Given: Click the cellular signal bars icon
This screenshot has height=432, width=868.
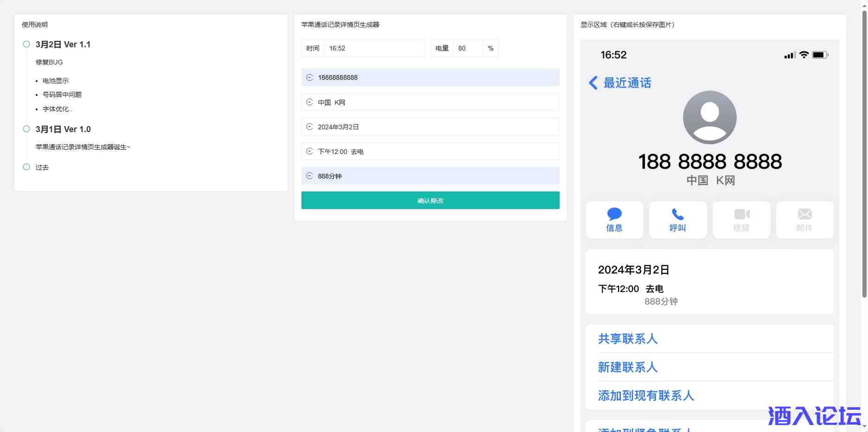Looking at the screenshot, I should click(789, 56).
